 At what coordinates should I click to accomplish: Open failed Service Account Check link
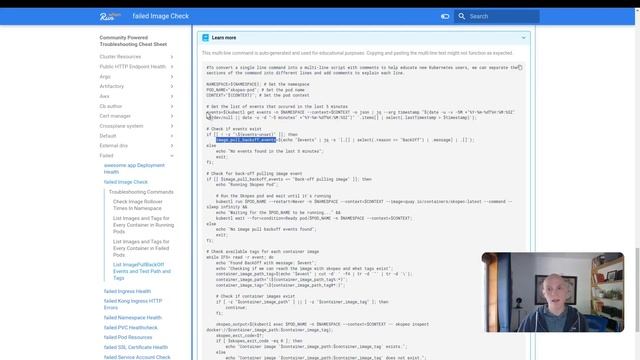click(137, 357)
